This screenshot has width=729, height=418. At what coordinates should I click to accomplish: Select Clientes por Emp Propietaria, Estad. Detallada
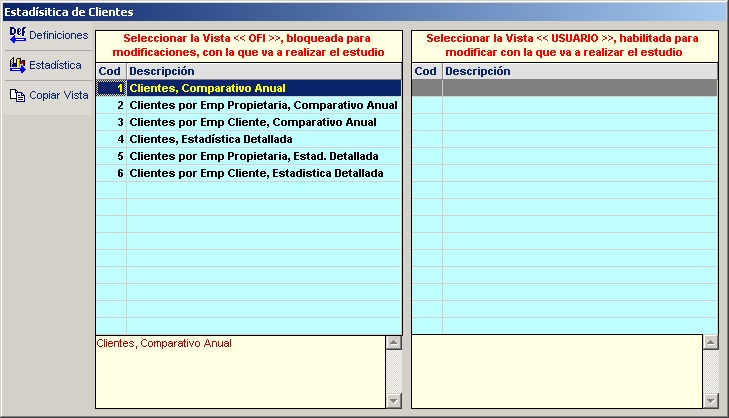click(x=259, y=156)
